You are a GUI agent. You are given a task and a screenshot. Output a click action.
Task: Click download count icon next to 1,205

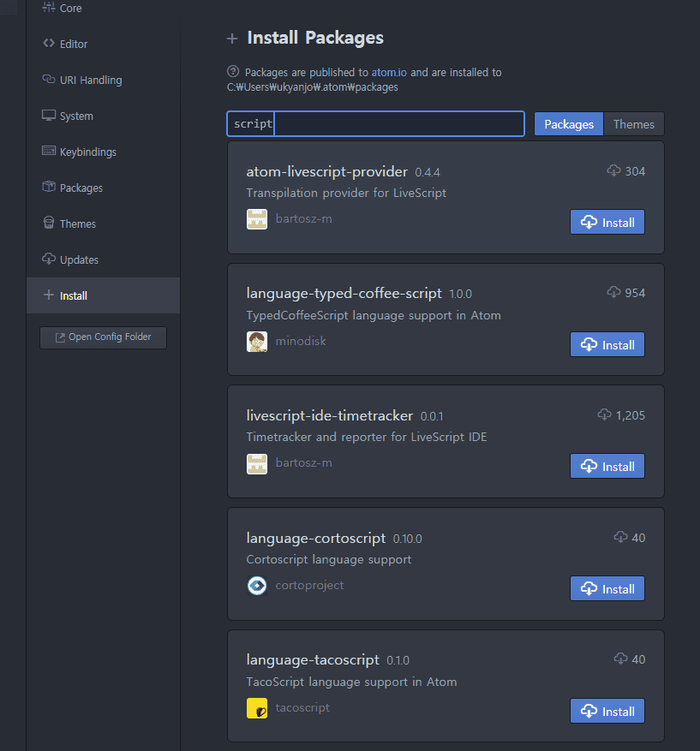tap(605, 414)
